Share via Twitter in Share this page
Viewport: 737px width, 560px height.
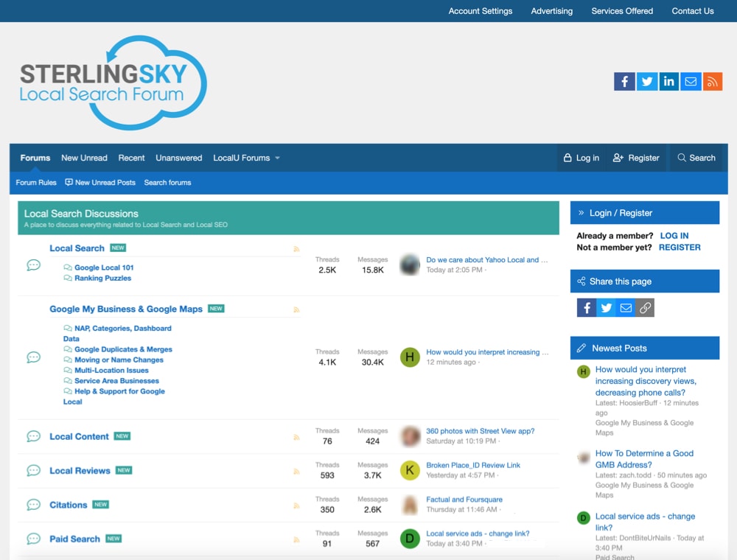tap(607, 308)
